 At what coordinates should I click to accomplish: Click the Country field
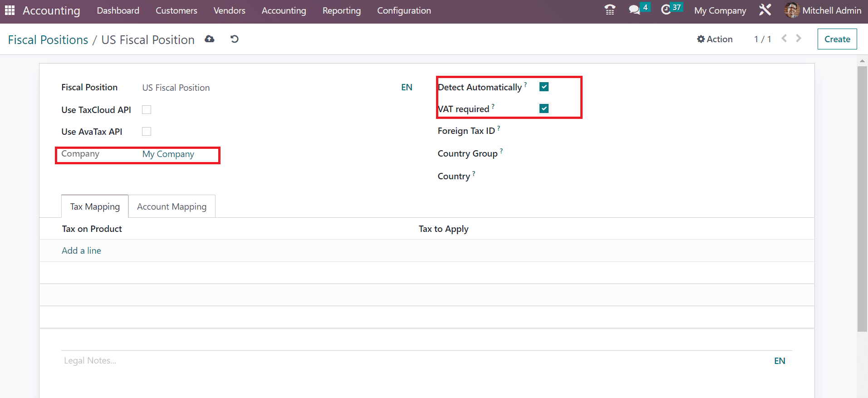(x=666, y=177)
